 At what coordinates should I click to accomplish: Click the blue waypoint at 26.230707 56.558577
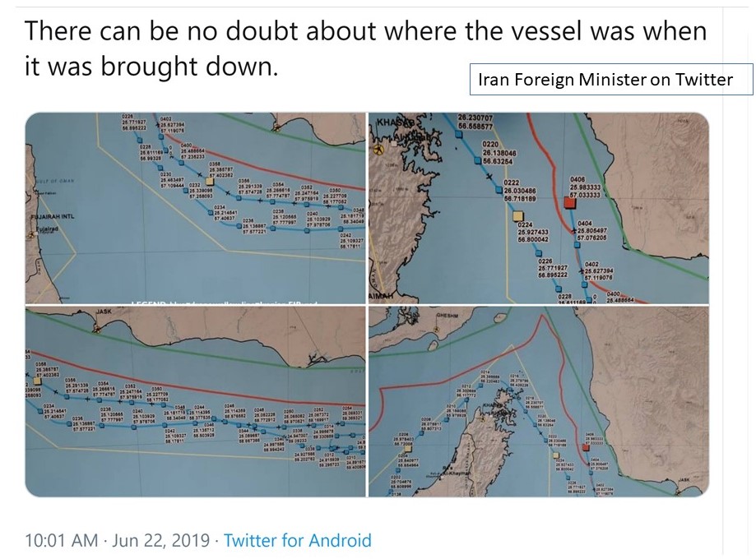pyautogui.click(x=459, y=134)
